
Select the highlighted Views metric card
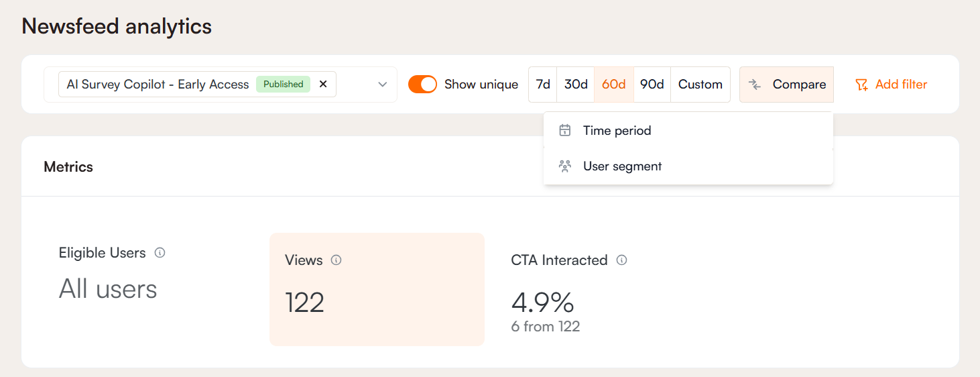(377, 289)
